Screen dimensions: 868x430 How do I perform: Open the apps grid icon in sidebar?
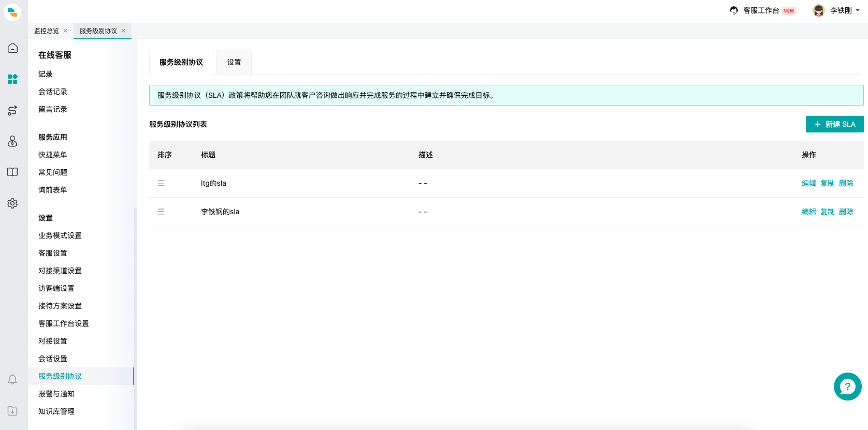click(x=12, y=79)
